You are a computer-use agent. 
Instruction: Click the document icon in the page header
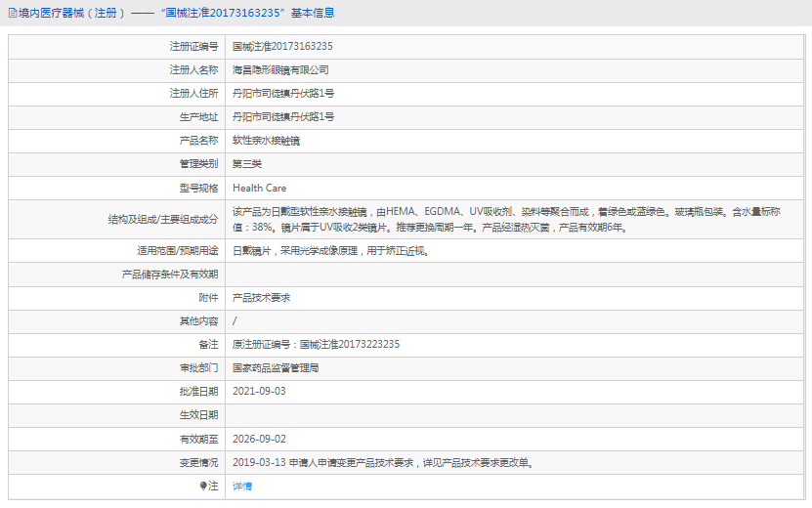click(13, 13)
